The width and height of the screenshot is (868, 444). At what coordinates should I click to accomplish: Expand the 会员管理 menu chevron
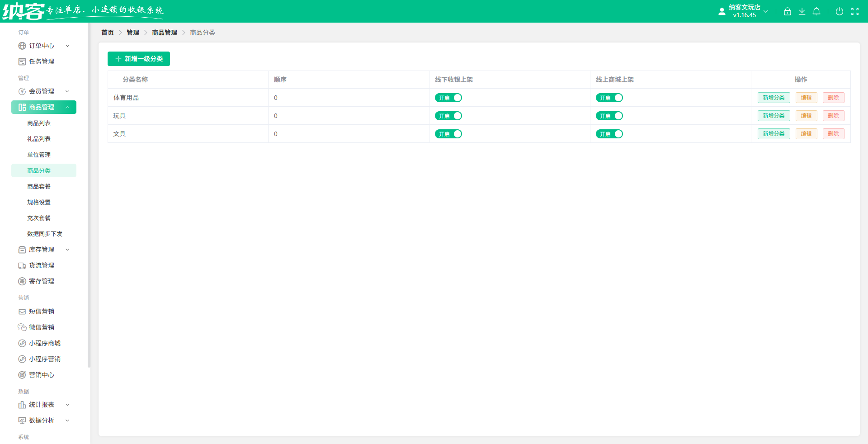[67, 91]
